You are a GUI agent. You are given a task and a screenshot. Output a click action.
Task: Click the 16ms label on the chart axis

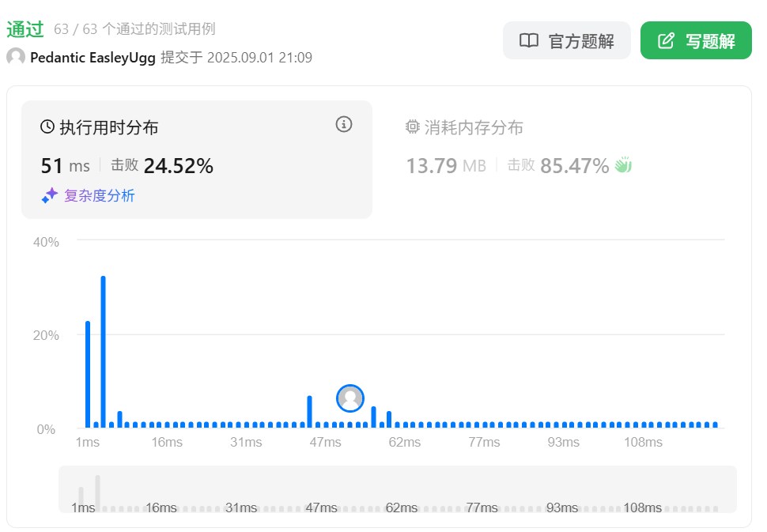pyautogui.click(x=167, y=442)
